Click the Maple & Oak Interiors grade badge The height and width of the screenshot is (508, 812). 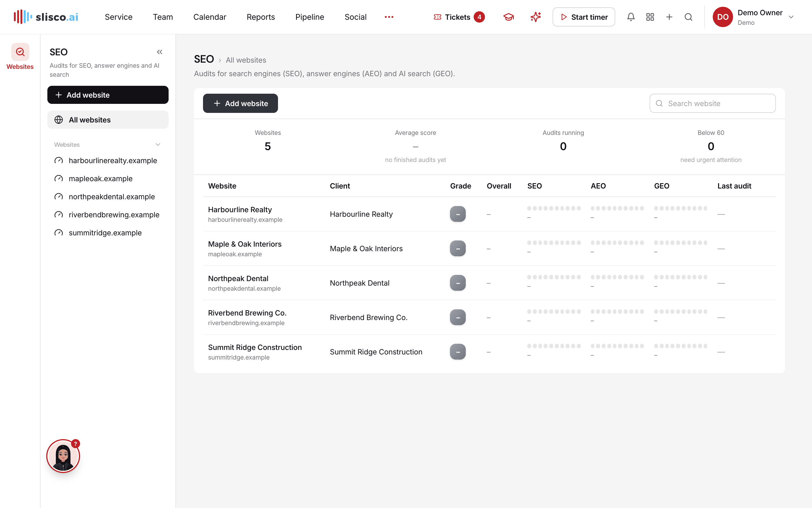click(x=458, y=249)
